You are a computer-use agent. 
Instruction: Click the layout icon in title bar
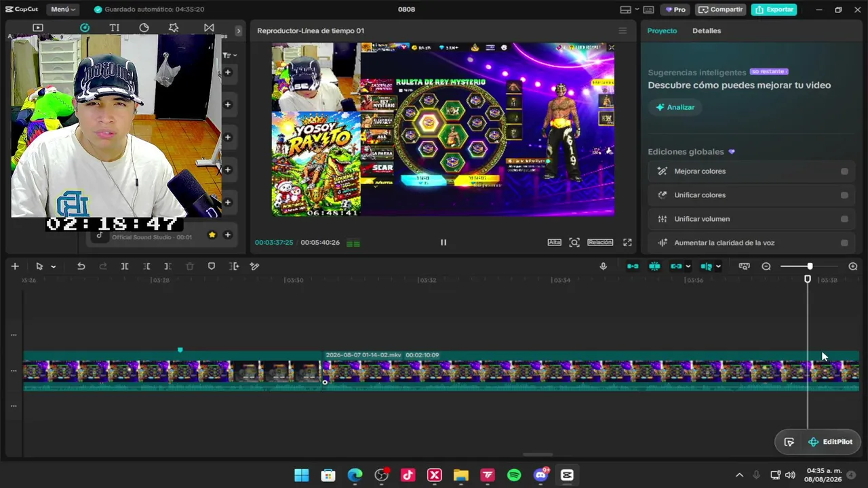[625, 9]
